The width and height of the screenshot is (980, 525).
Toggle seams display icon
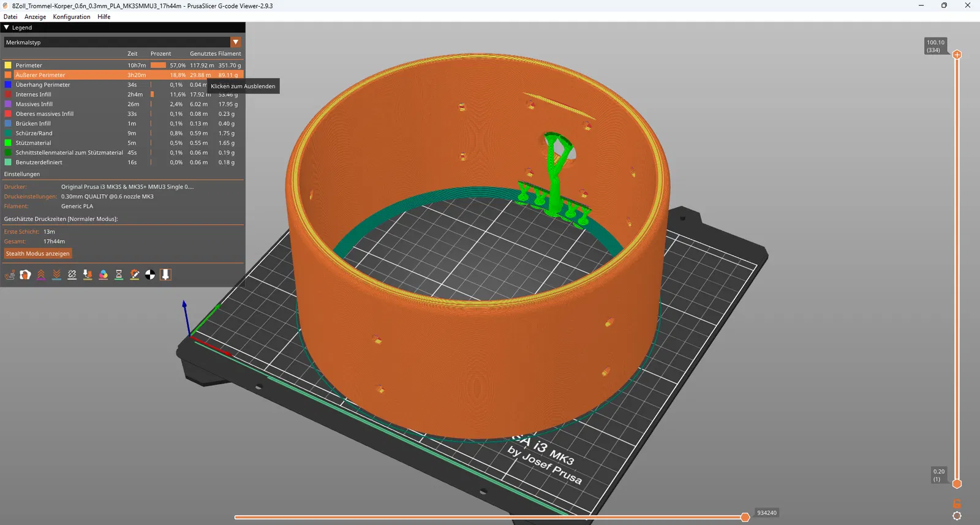(72, 275)
